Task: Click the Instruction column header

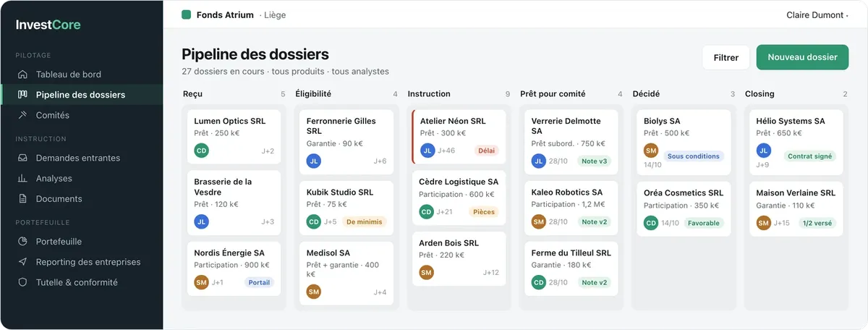Action: tap(429, 93)
